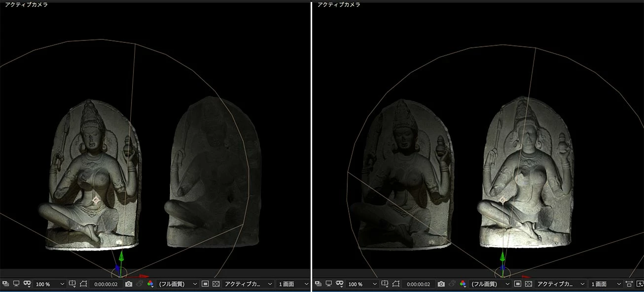Click the アクティブカメラ label in right viewer
The height and width of the screenshot is (292, 644).
tap(338, 4)
